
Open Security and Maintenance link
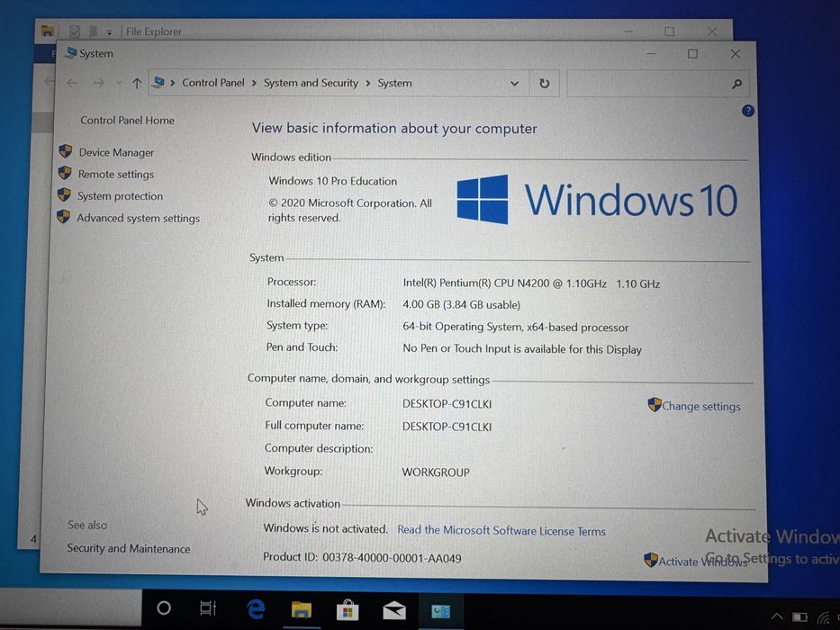(x=129, y=549)
